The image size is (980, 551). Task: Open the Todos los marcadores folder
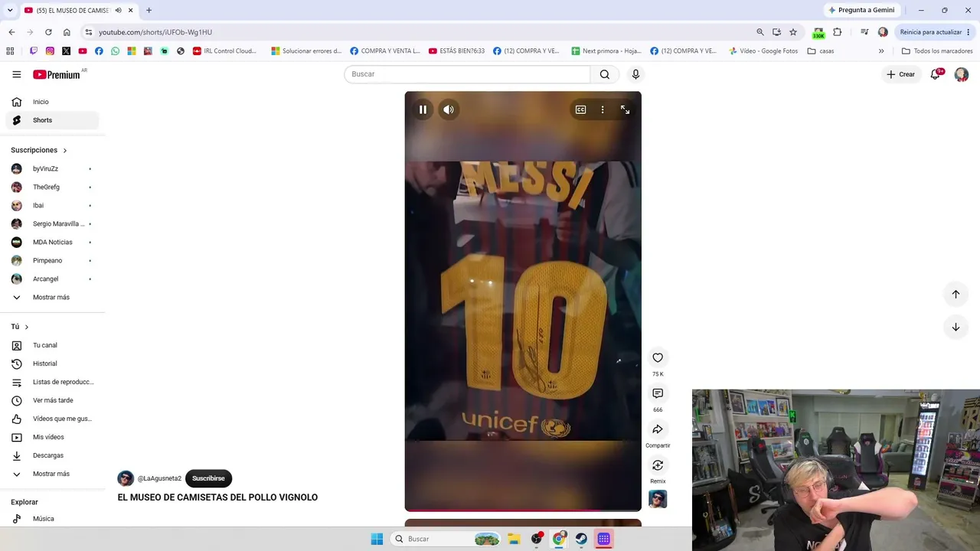point(937,51)
